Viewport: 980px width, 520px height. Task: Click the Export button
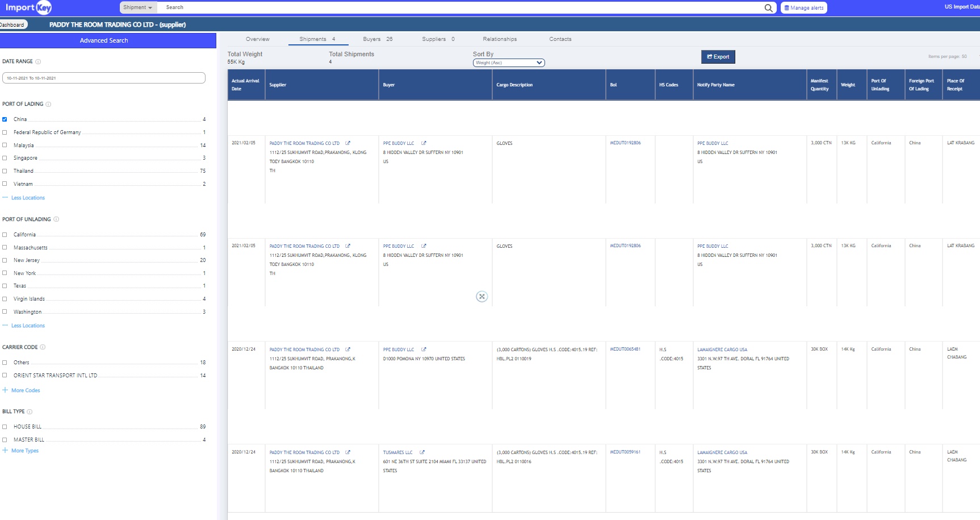click(718, 57)
